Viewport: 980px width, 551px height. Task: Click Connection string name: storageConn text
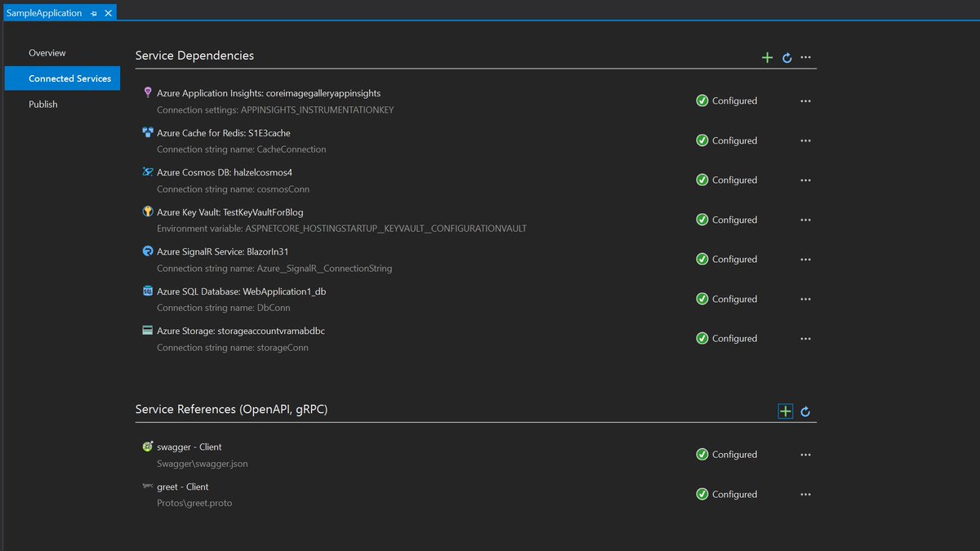pyautogui.click(x=233, y=347)
